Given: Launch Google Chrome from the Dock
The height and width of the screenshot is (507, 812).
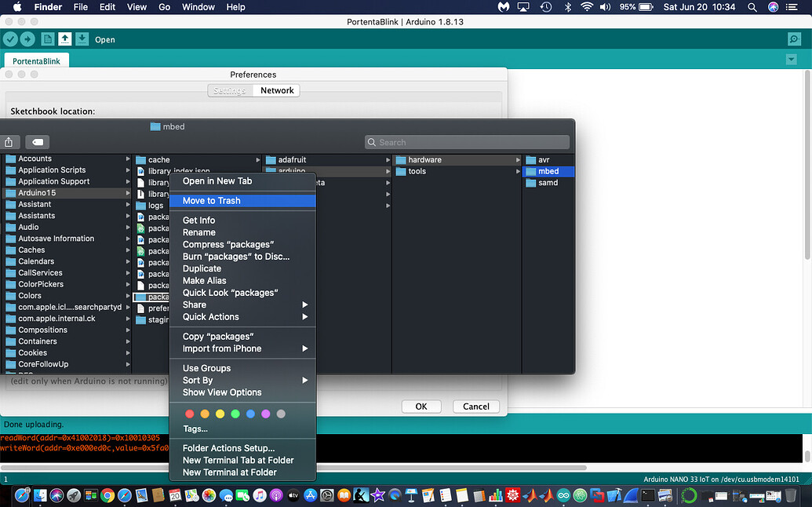Looking at the screenshot, I should click(x=107, y=496).
